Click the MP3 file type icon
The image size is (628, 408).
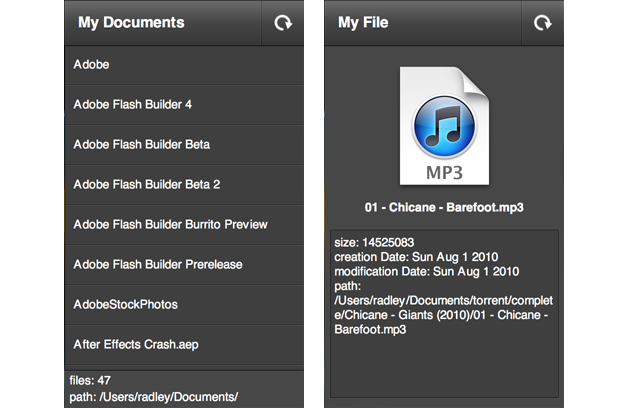pos(443,126)
